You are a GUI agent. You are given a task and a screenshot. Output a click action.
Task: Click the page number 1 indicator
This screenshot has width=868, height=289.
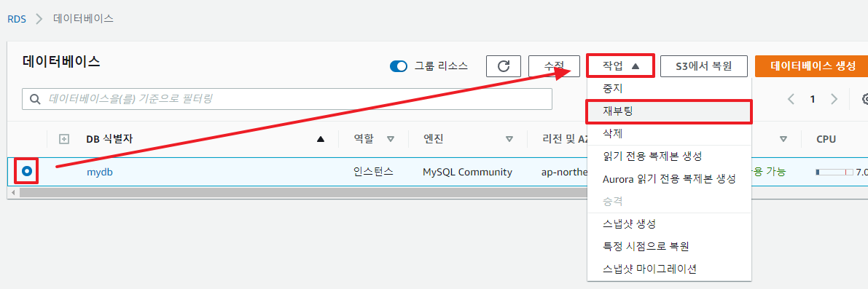pyautogui.click(x=813, y=100)
